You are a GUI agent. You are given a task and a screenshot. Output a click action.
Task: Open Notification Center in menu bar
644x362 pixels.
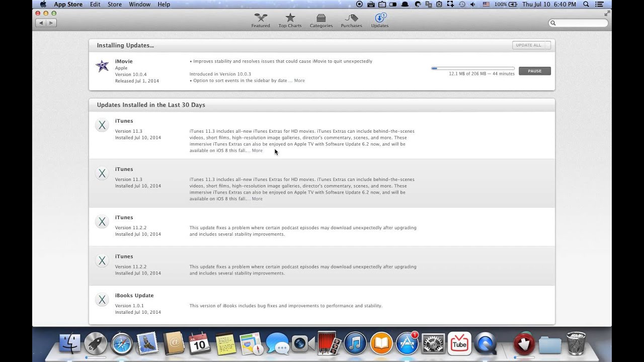pos(599,4)
